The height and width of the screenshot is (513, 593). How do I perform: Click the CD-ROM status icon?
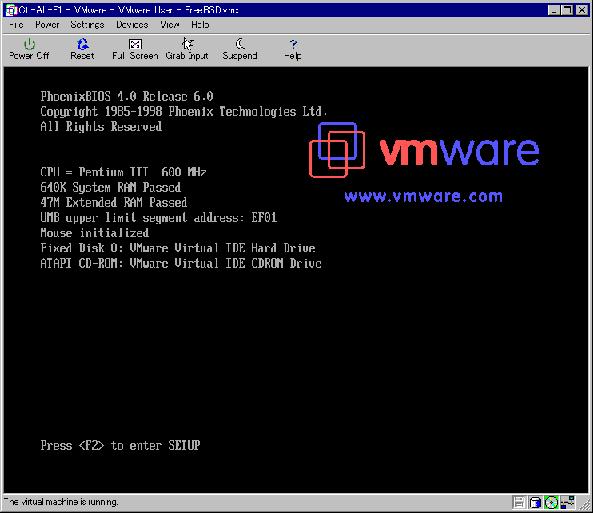tap(551, 502)
